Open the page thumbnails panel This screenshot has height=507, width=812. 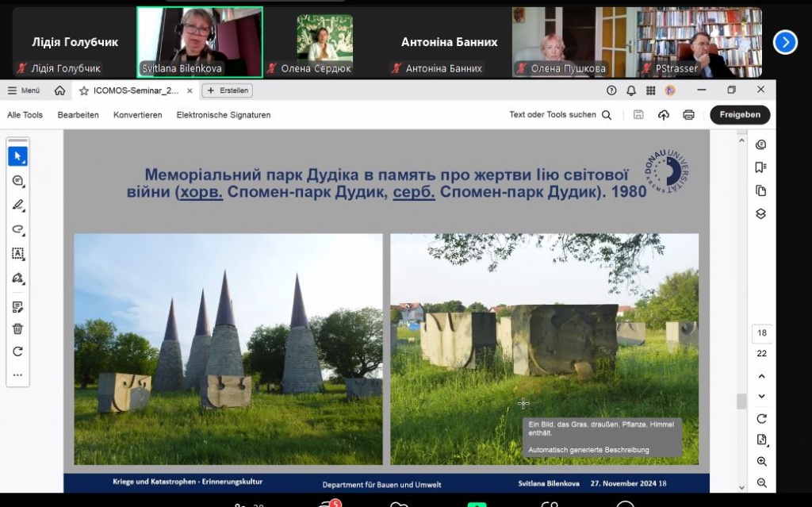click(761, 190)
